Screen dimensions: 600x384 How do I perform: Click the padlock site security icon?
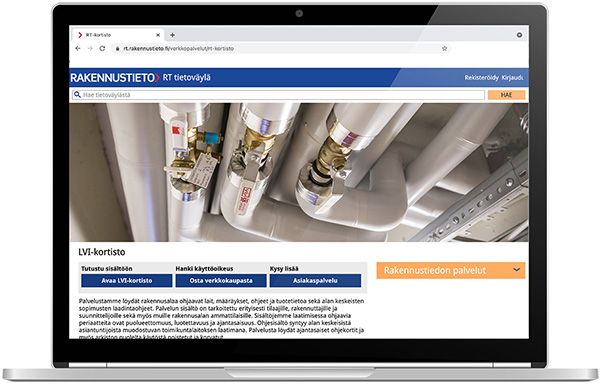117,49
